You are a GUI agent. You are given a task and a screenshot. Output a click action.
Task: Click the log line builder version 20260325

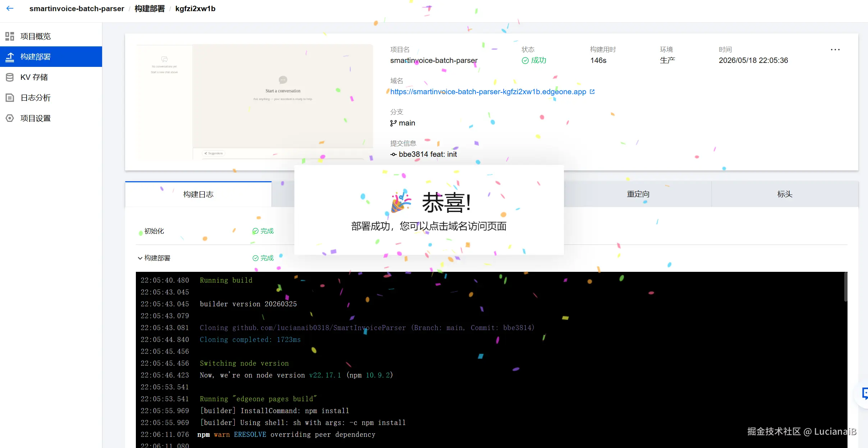248,304
